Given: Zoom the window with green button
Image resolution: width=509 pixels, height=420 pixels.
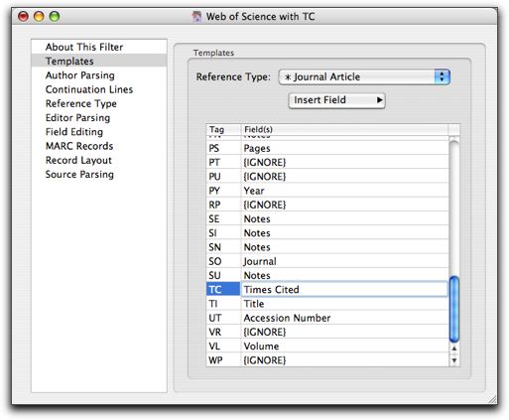Looking at the screenshot, I should coord(55,16).
